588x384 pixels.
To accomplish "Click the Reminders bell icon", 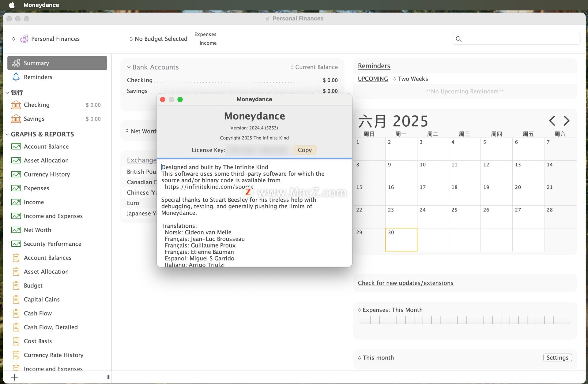I will point(16,77).
